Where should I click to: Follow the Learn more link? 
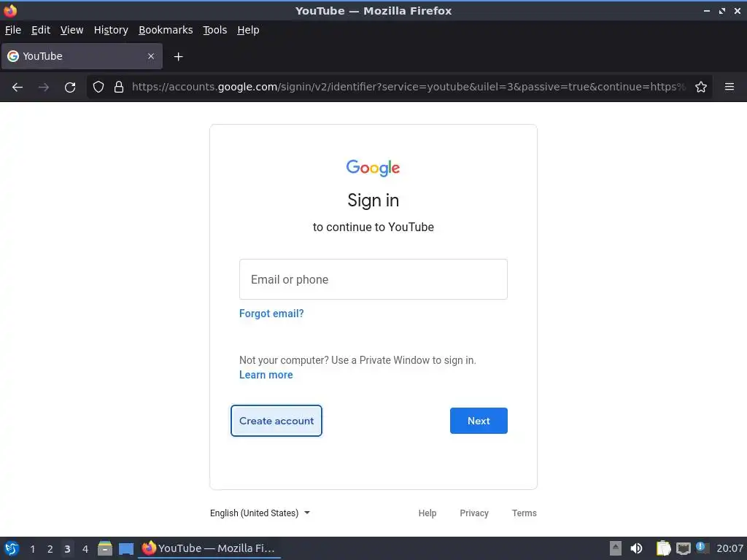point(266,375)
